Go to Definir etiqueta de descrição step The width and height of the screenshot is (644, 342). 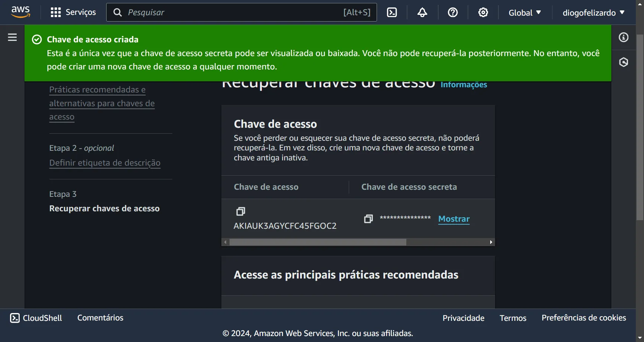pyautogui.click(x=105, y=163)
